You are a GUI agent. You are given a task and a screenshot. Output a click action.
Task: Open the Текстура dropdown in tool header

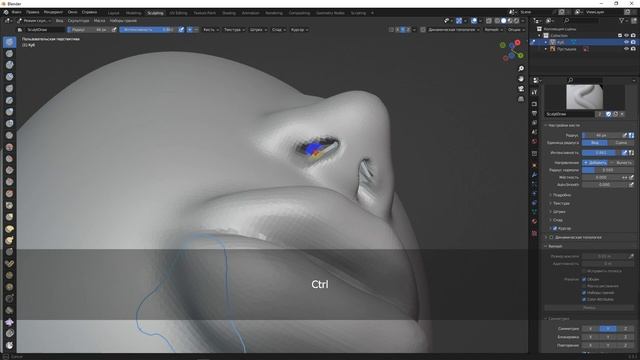click(234, 30)
